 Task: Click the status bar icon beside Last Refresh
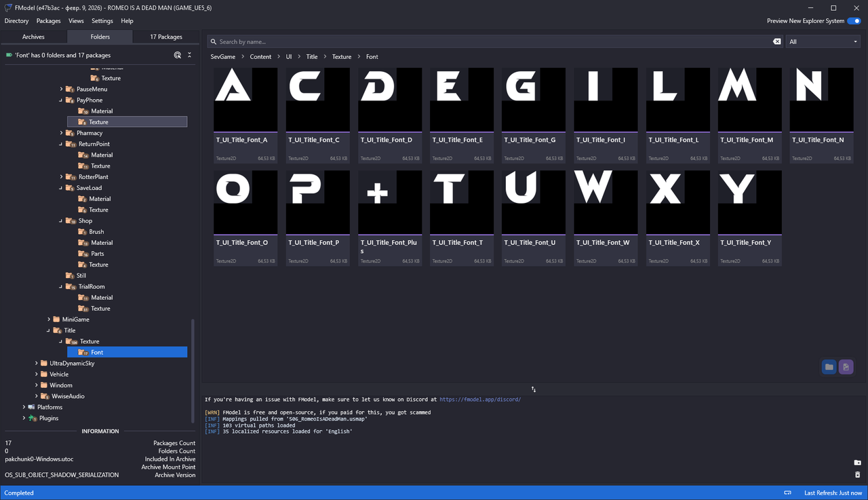tap(787, 493)
